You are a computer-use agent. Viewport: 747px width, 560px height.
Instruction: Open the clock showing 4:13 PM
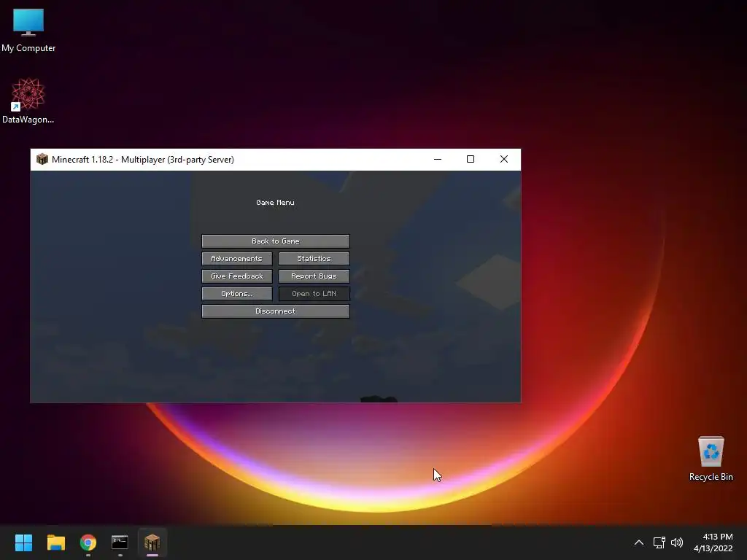(x=713, y=542)
